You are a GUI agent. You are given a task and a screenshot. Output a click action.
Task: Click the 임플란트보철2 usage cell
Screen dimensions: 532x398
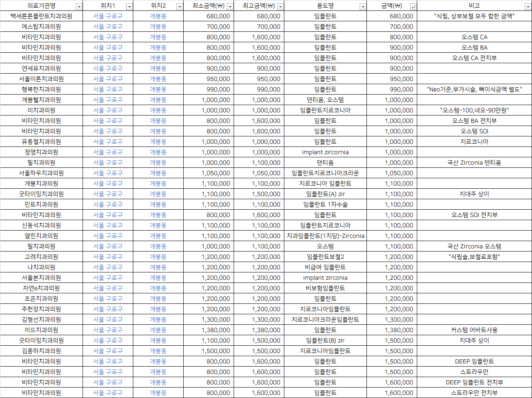point(325,257)
